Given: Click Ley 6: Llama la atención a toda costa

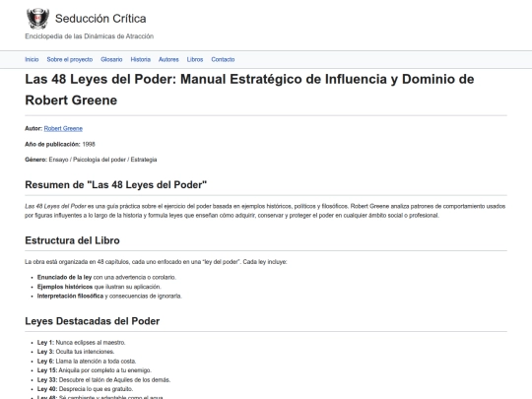Looking at the screenshot, I should click(x=87, y=361).
